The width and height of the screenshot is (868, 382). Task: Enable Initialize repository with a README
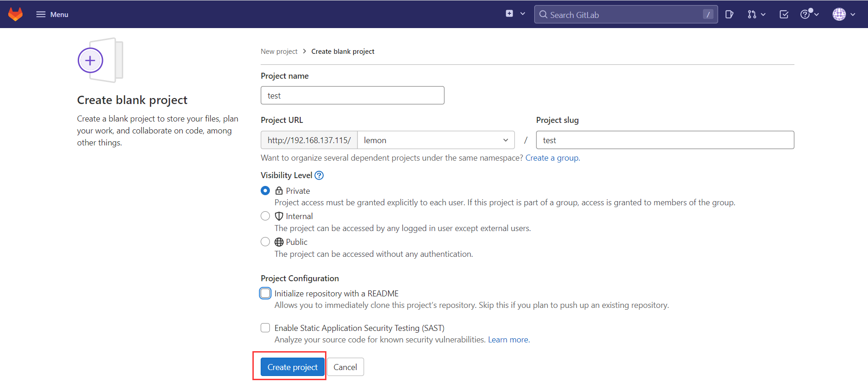point(265,293)
